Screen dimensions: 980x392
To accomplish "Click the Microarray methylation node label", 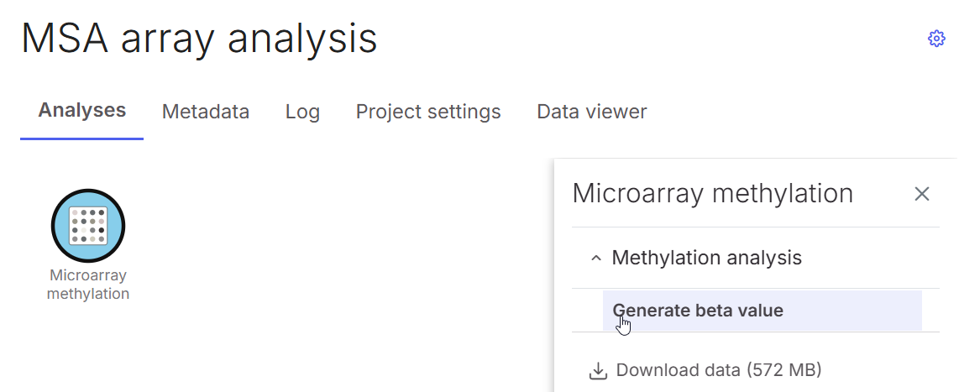I will click(x=88, y=285).
